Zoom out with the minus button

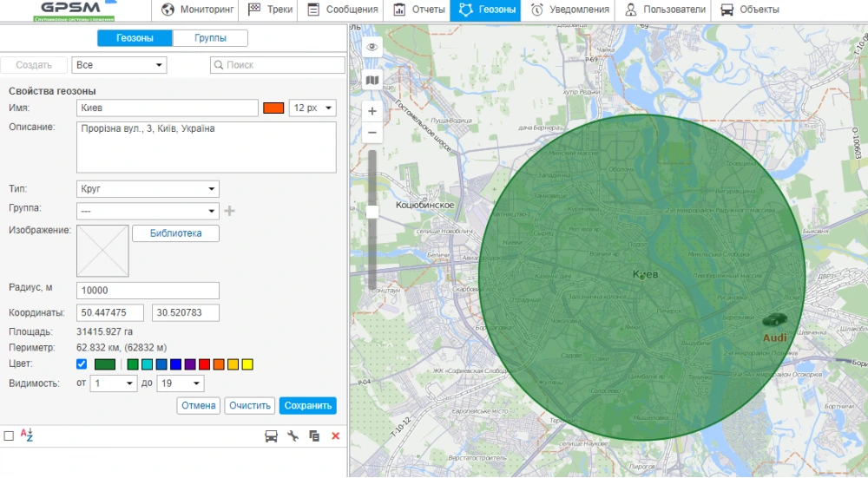(x=372, y=133)
